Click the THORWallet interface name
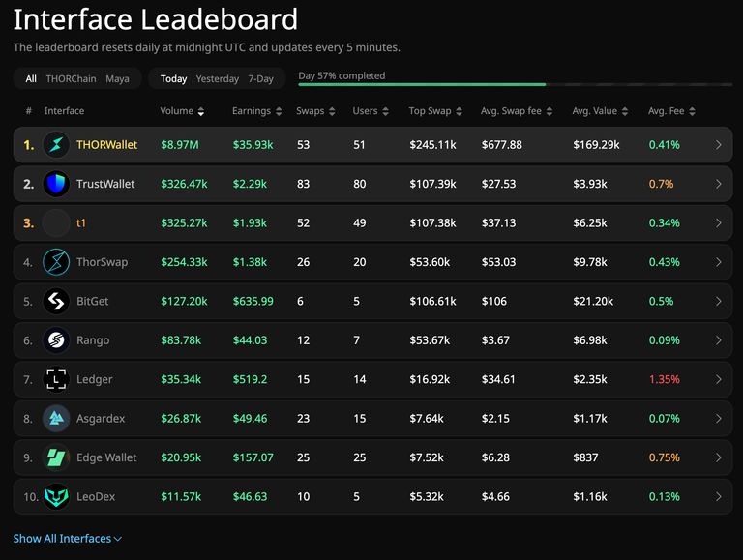 106,144
